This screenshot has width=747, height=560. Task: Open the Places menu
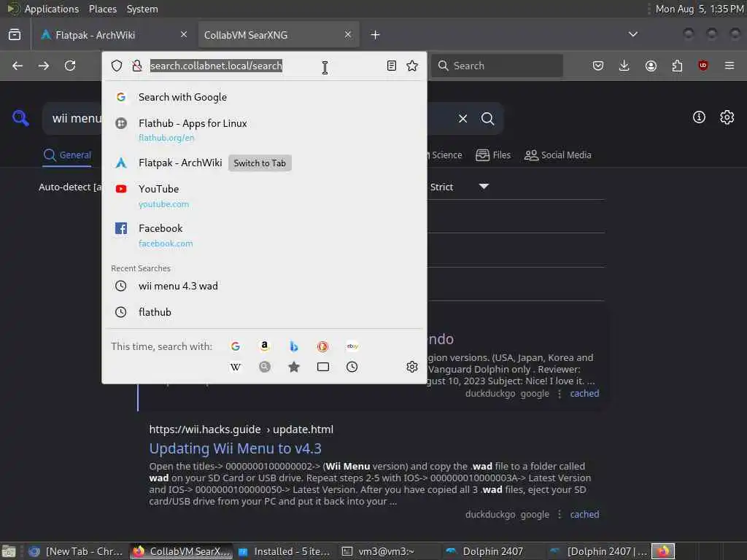click(x=103, y=9)
